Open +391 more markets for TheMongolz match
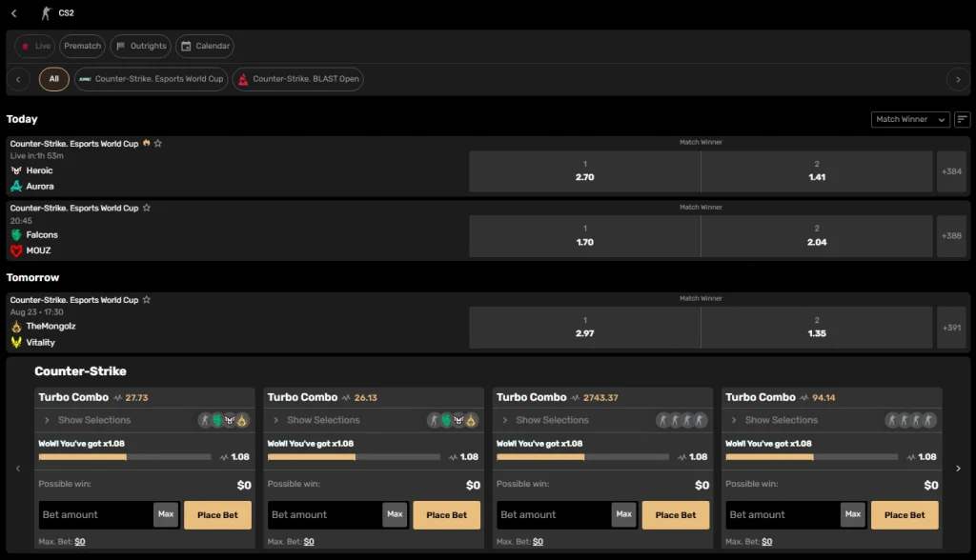The height and width of the screenshot is (560, 976). tap(951, 328)
